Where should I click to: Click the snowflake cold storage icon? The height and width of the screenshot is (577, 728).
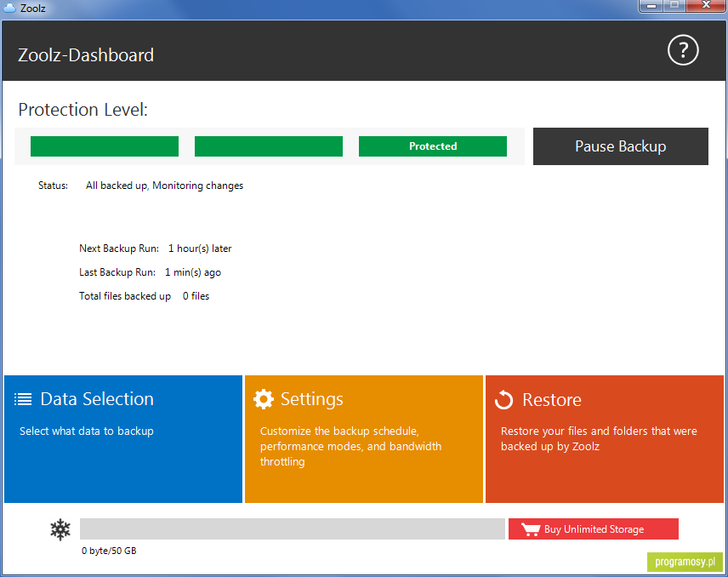coord(60,529)
